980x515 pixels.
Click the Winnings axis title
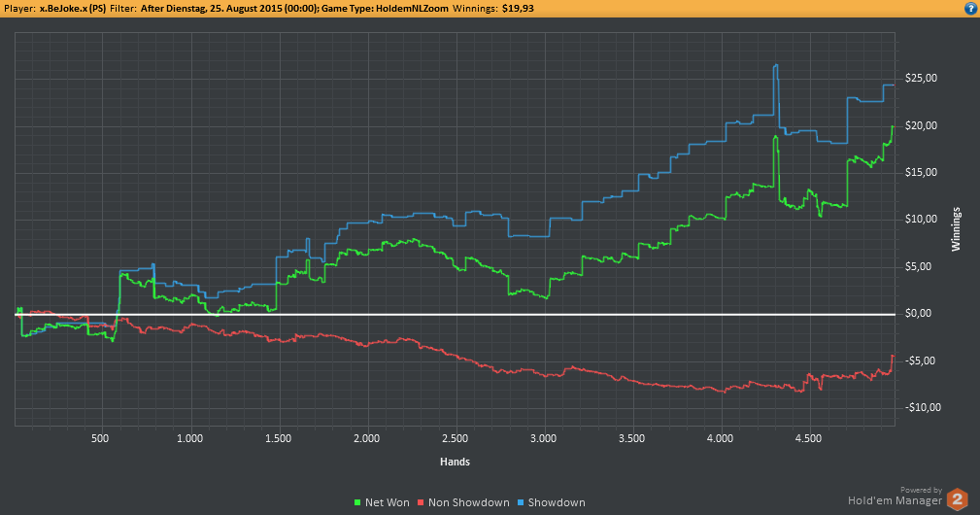pos(956,229)
